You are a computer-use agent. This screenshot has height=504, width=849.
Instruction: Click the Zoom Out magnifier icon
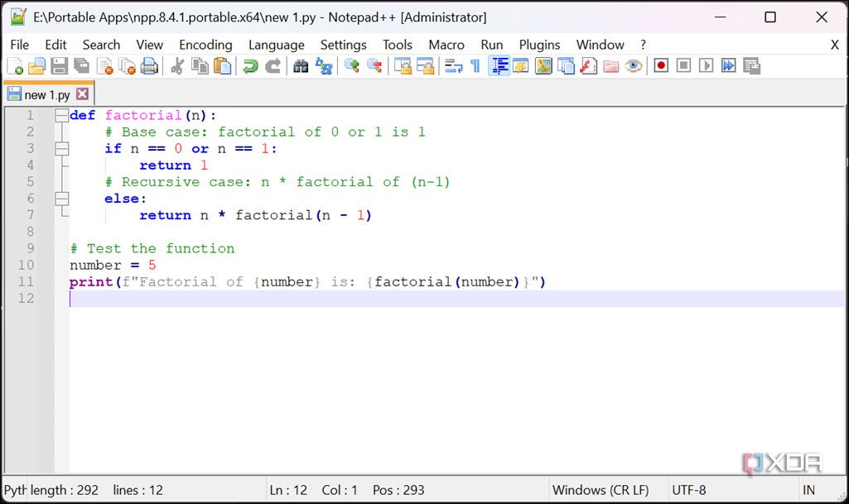(374, 66)
